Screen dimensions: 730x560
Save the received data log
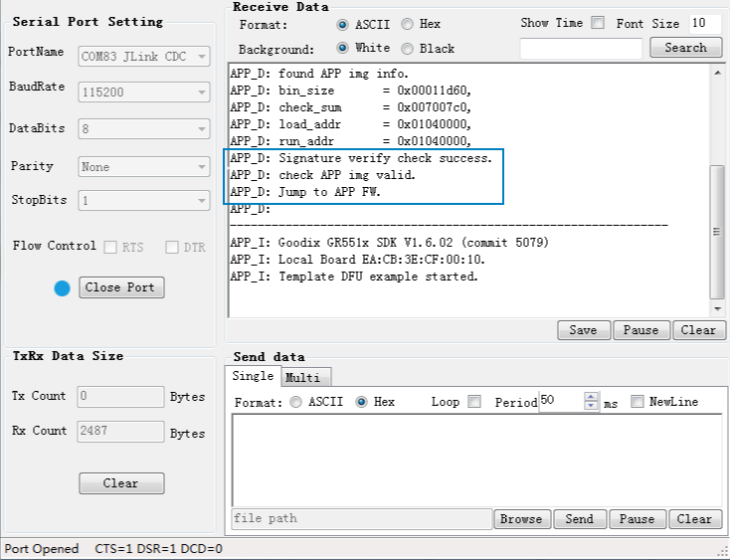coord(583,330)
